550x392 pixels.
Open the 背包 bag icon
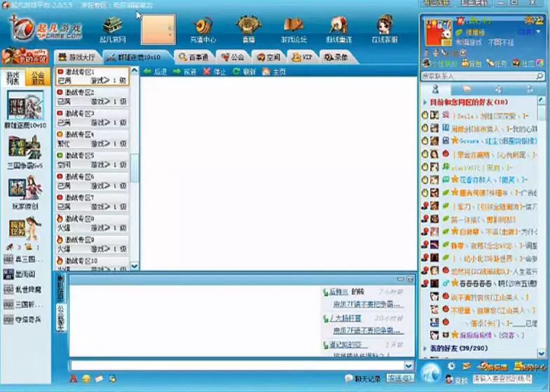(470, 64)
